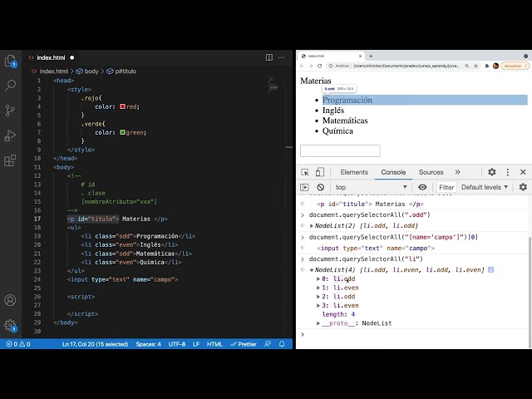Open the top JavaScript context dropdown
Image resolution: width=532 pixels, height=399 pixels.
coord(371,187)
